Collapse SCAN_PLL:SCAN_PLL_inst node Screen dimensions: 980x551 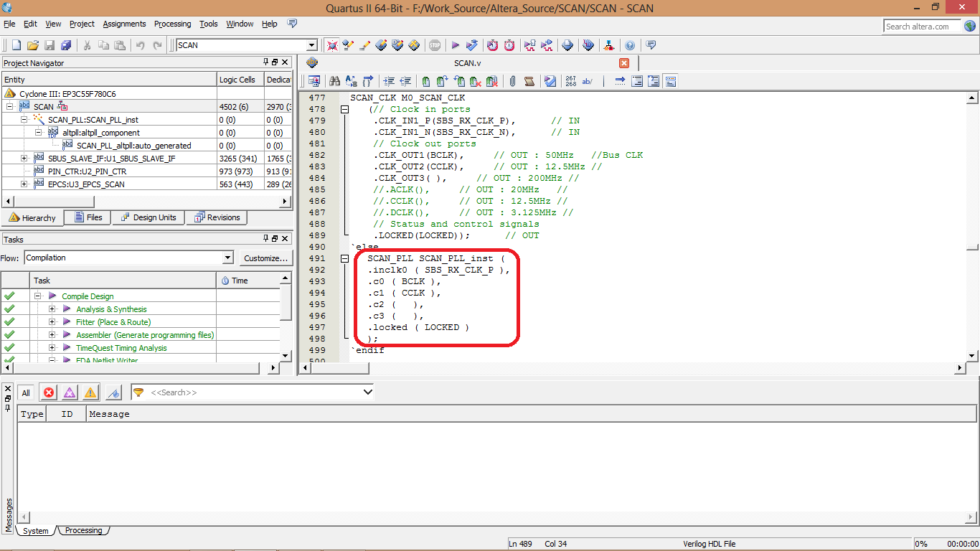tap(24, 119)
